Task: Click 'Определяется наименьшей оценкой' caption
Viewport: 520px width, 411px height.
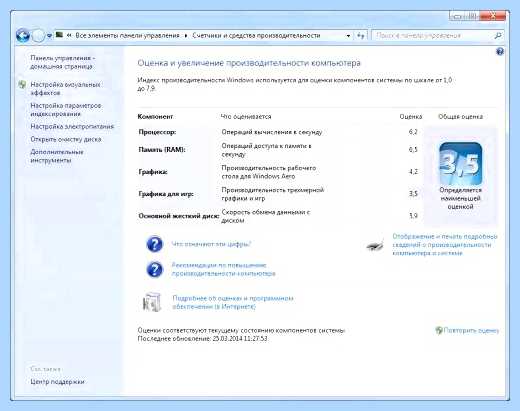Action: [460, 198]
